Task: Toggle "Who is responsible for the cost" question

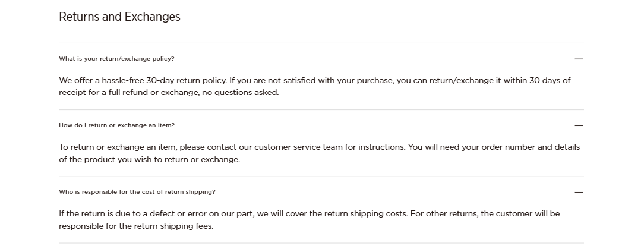Action: click(x=137, y=192)
